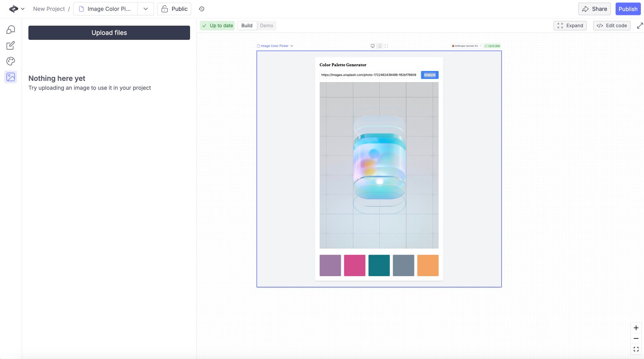Screen dimensions: 644x359
Task: Click the fit-to-screen icon below zoom controls
Action: 636,349
